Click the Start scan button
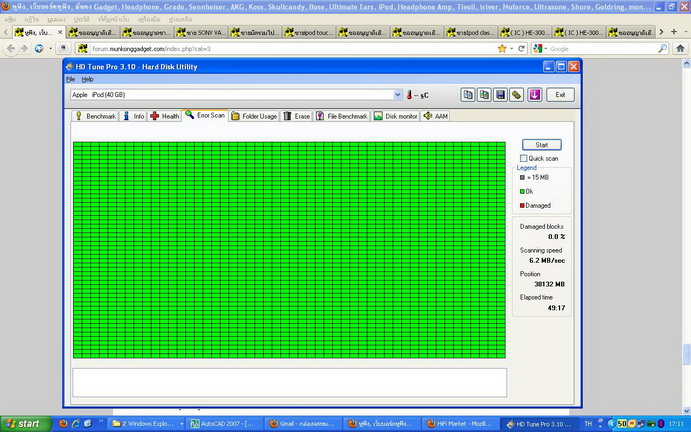The width and height of the screenshot is (691, 432). [x=541, y=144]
